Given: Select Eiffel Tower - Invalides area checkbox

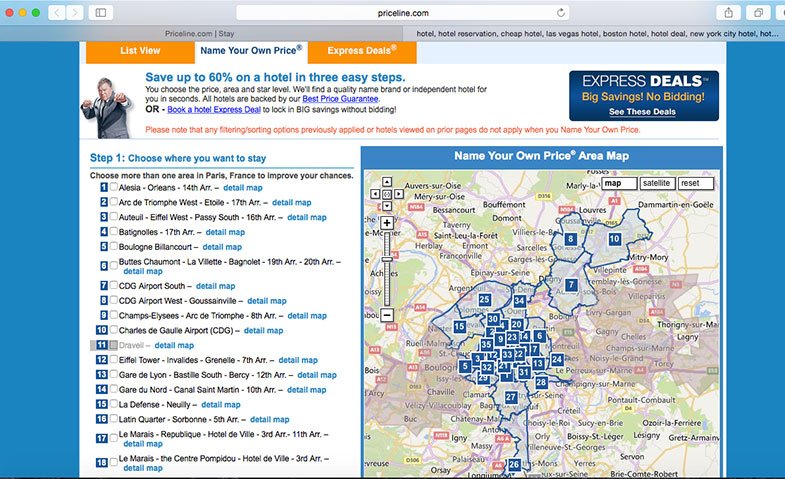Looking at the screenshot, I should tap(114, 360).
